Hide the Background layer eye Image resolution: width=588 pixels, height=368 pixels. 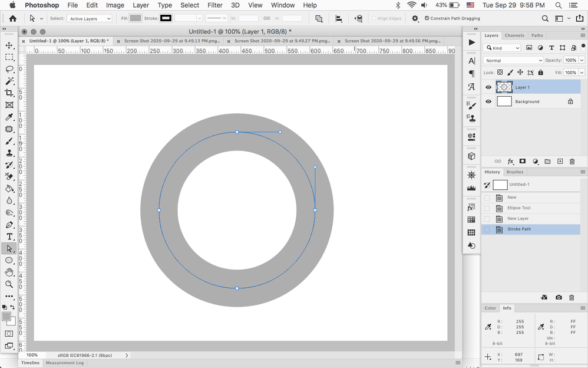(488, 101)
